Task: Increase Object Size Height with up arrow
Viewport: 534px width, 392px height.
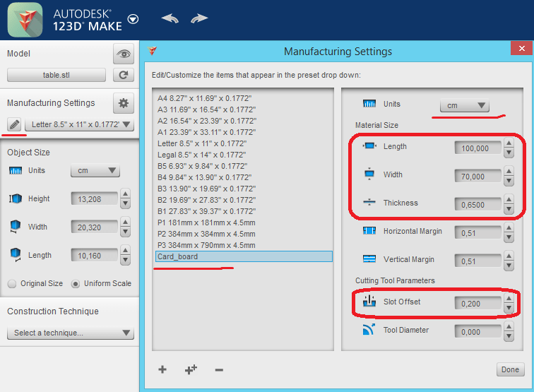Action: pyautogui.click(x=125, y=194)
